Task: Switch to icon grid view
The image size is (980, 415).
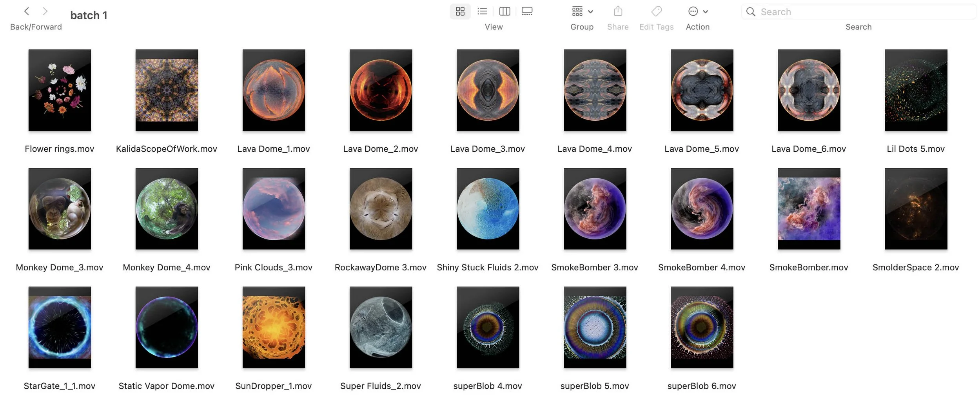Action: point(460,11)
